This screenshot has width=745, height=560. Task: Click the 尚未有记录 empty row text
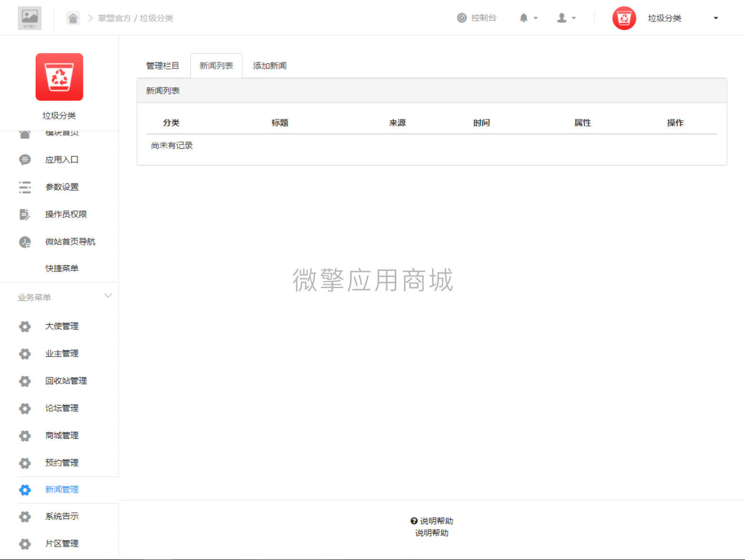[172, 145]
